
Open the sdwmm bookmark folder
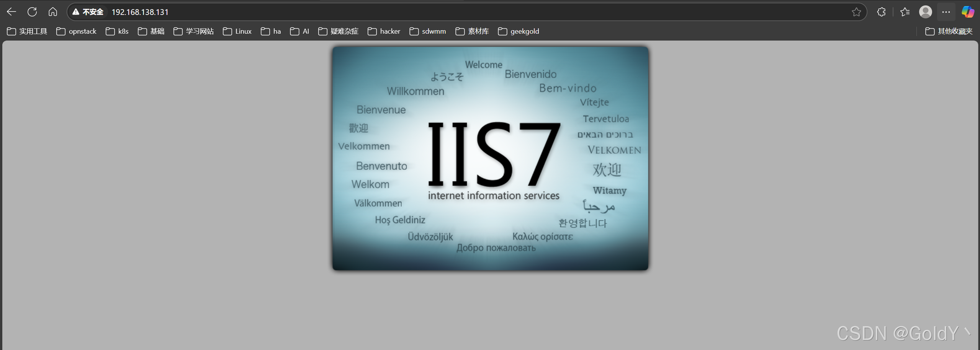pyautogui.click(x=428, y=31)
